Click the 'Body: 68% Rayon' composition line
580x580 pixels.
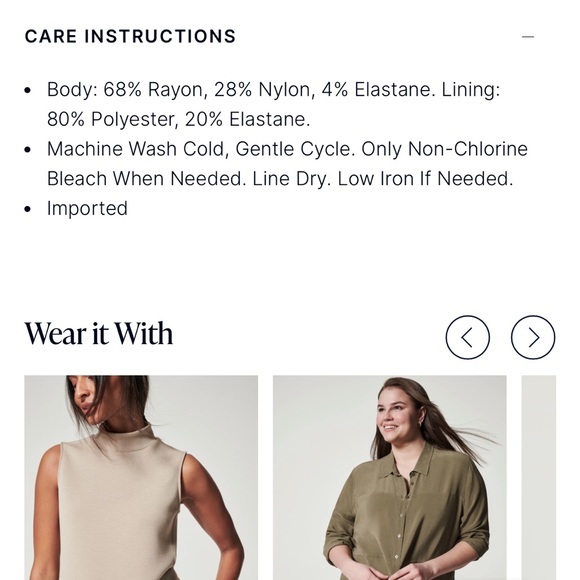click(x=273, y=90)
